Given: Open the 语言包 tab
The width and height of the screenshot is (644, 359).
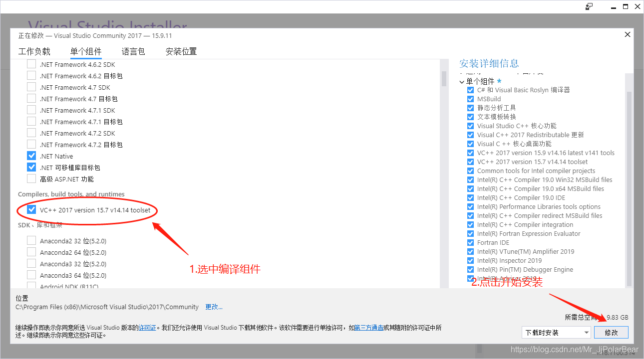Looking at the screenshot, I should (133, 51).
